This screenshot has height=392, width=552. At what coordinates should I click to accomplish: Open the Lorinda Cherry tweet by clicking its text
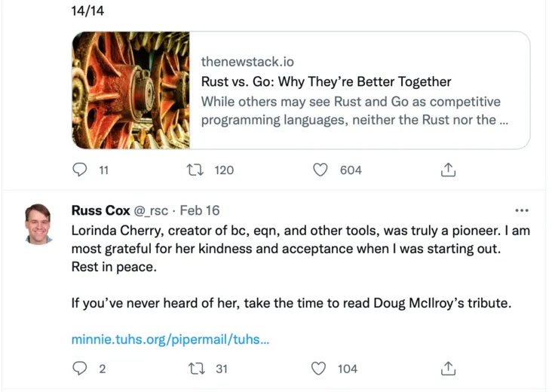coord(300,249)
